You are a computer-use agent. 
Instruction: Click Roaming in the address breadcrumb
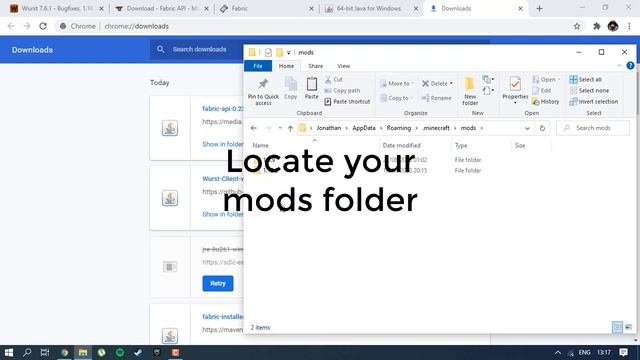click(x=399, y=128)
